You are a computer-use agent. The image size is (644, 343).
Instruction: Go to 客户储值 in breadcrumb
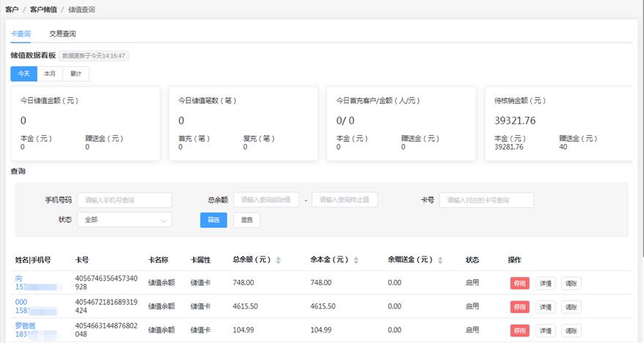click(x=43, y=10)
